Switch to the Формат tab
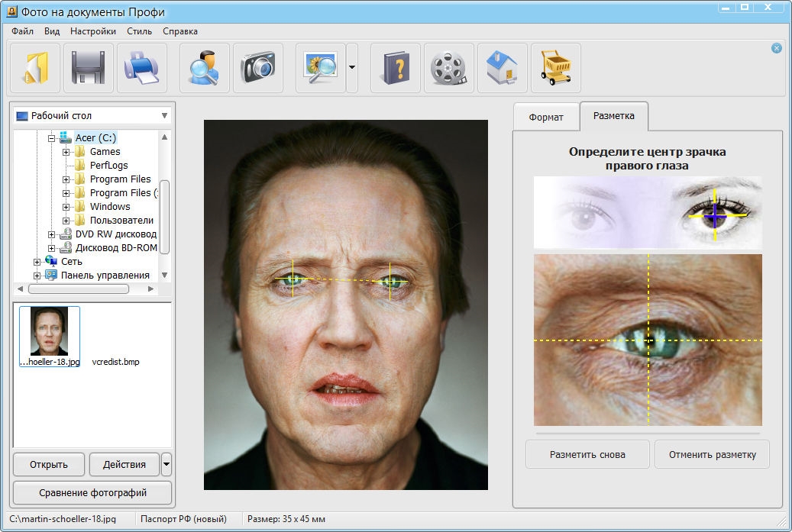 click(x=546, y=118)
